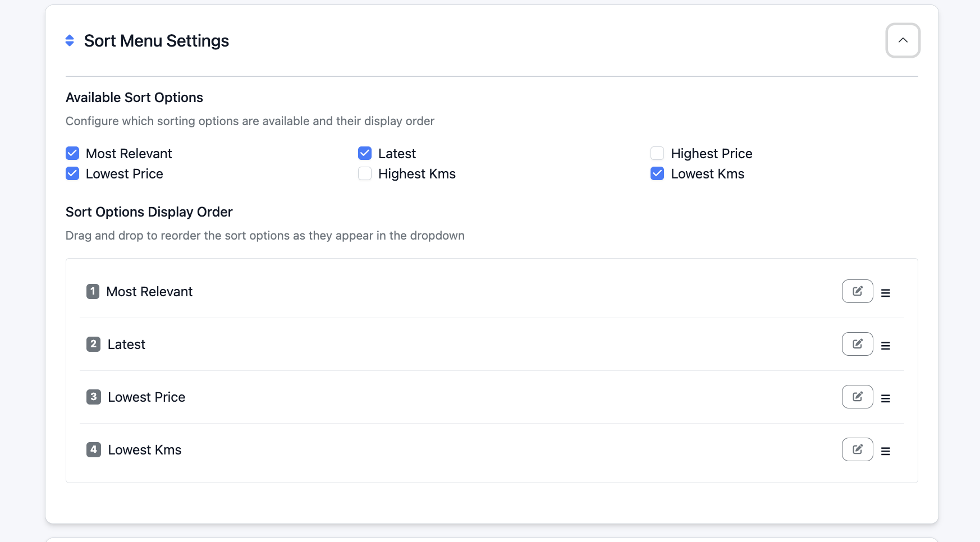The width and height of the screenshot is (980, 542).
Task: Click the Lowest Kms drag handle
Action: [x=885, y=451]
